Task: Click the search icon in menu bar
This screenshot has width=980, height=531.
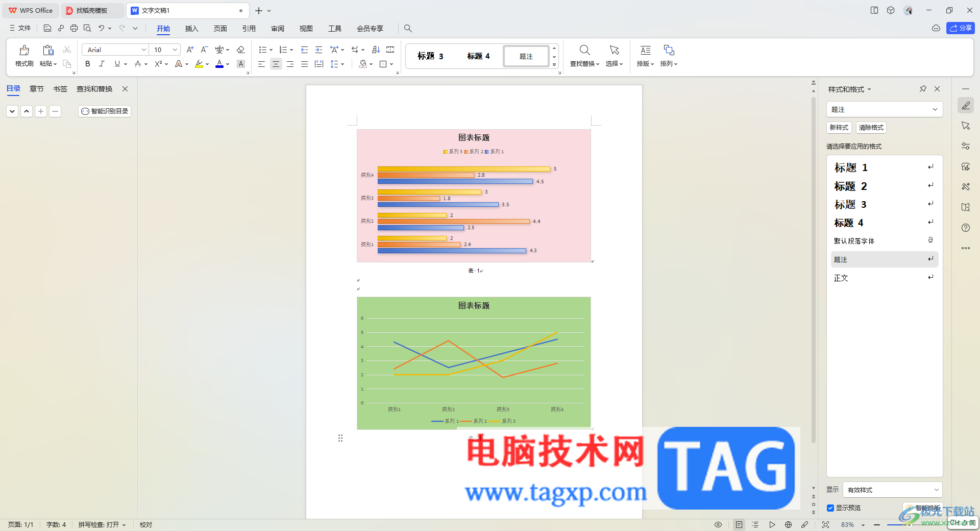Action: coord(408,28)
